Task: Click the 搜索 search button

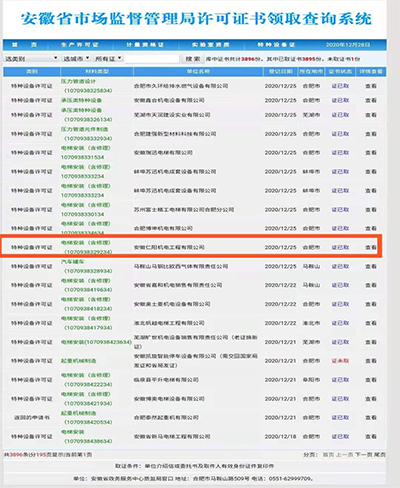Action: 193,59
